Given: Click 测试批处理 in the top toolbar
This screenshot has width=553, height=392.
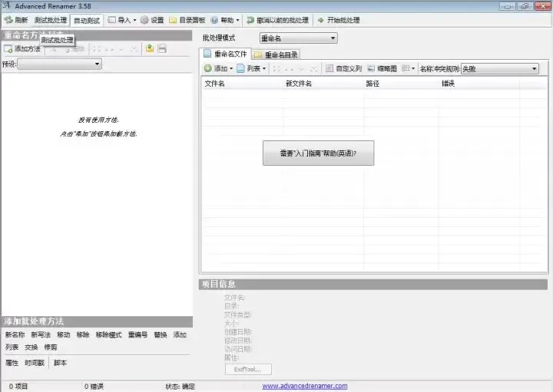Looking at the screenshot, I should 51,20.
